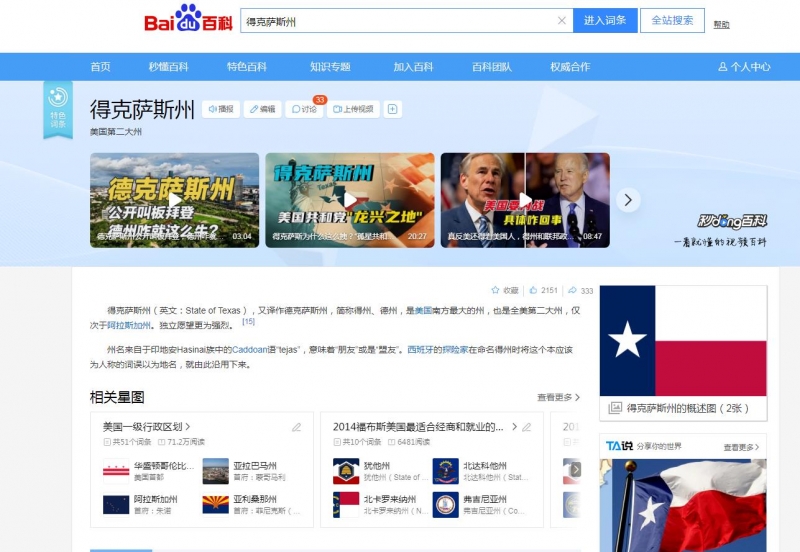The height and width of the screenshot is (552, 800).
Task: Open the Caddoan link
Action: coord(250,349)
